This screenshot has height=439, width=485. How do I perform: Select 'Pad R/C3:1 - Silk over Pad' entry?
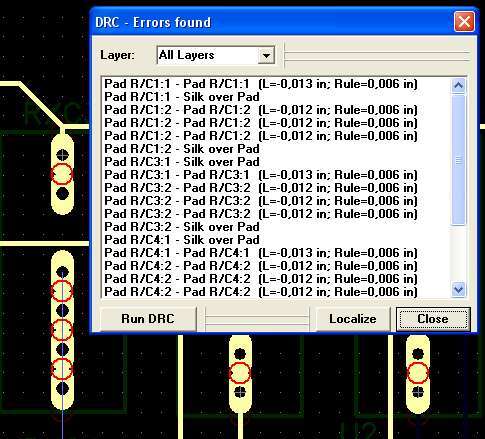click(x=182, y=162)
